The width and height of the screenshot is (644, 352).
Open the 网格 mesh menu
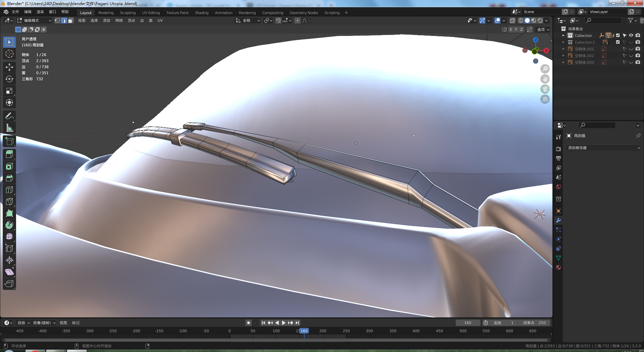[119, 20]
